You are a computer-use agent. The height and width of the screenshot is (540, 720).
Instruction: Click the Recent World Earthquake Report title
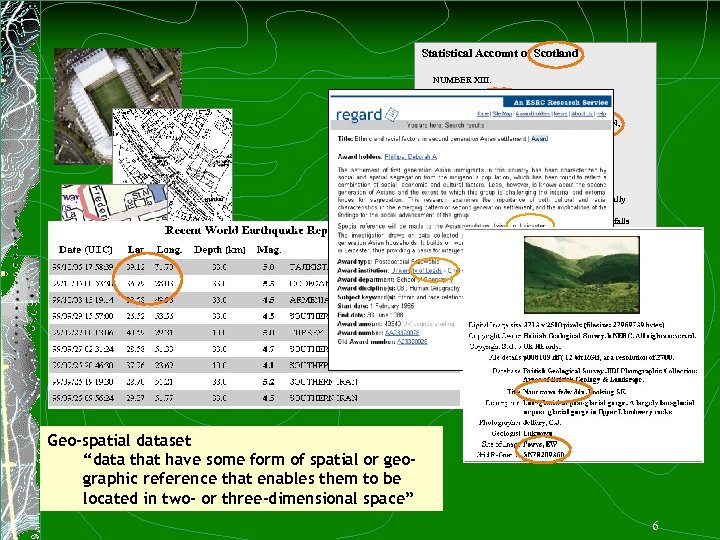pyautogui.click(x=246, y=230)
